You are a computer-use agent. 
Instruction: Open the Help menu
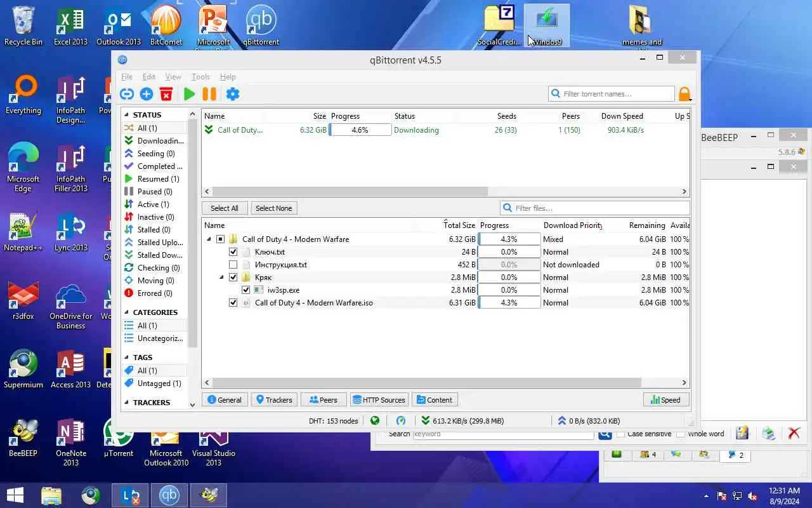tap(228, 77)
